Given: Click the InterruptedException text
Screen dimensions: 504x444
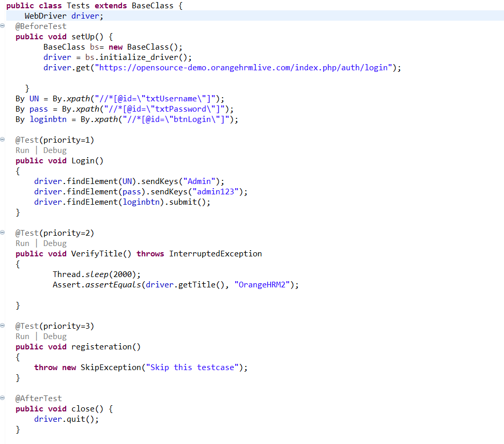Looking at the screenshot, I should (216, 254).
